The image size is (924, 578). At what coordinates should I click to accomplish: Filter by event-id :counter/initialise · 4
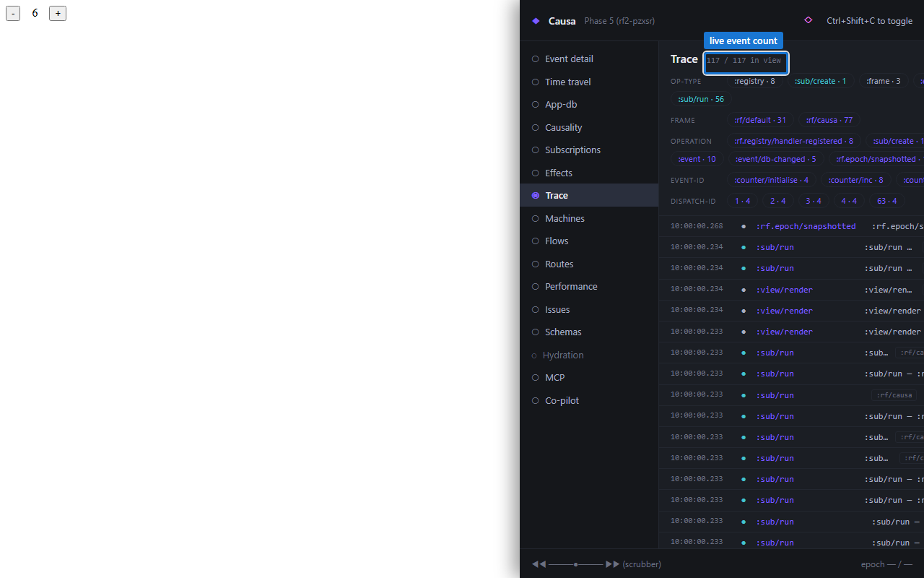[772, 180]
